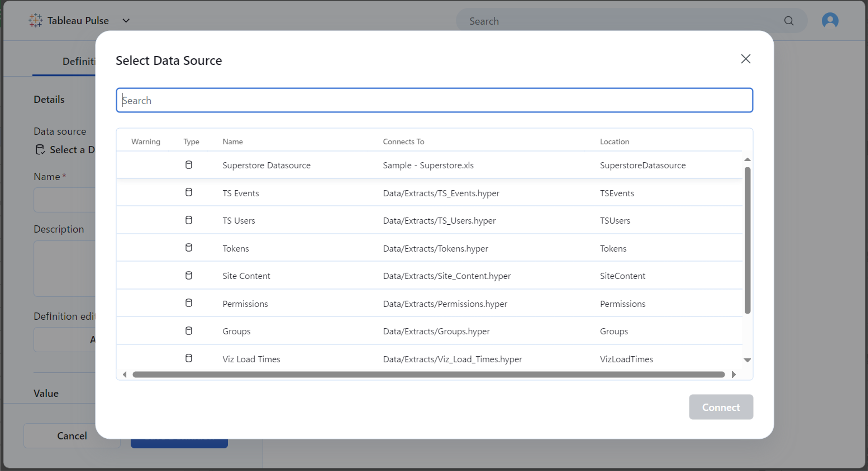Screen dimensions: 868x471
Task: Select the Tokens data source
Action: click(235, 248)
